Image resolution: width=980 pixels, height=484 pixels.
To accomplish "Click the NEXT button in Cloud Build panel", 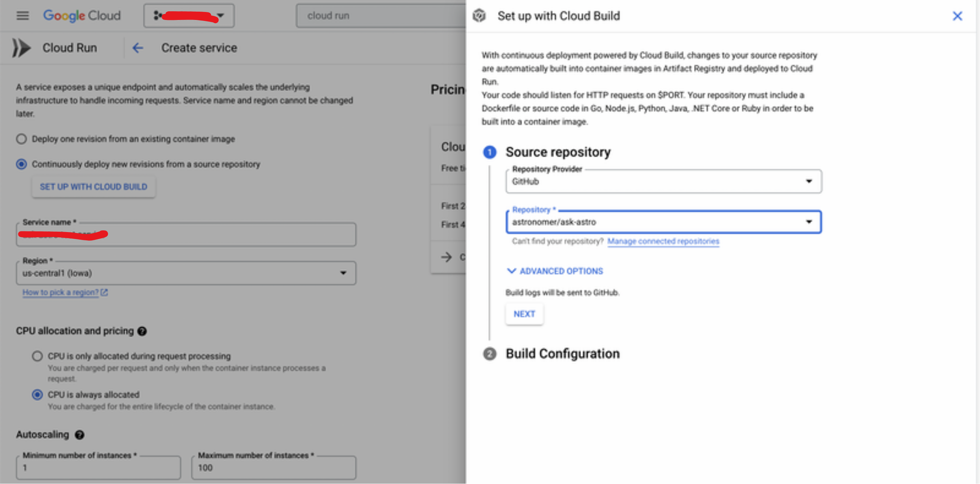I will (524, 313).
